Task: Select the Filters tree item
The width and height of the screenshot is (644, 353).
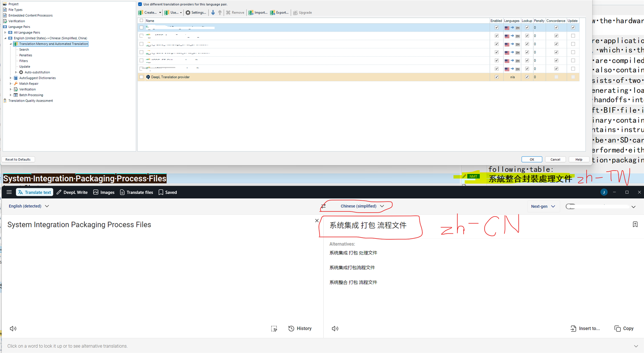Action: [x=24, y=61]
